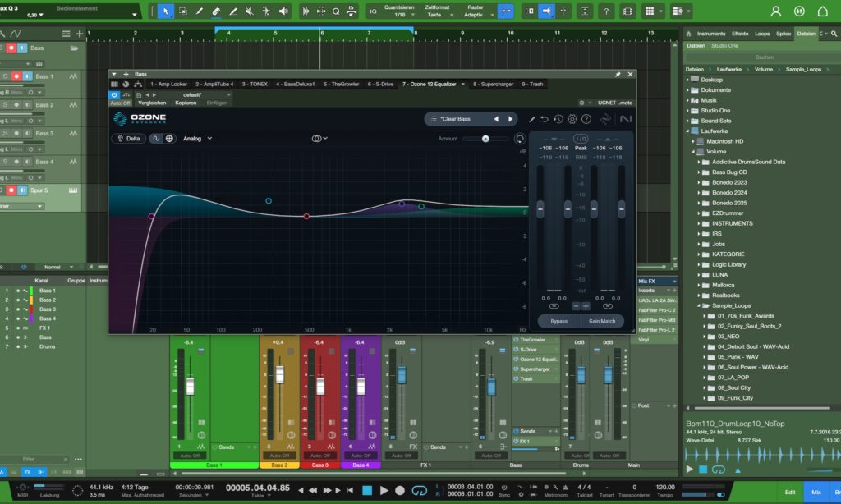
Task: Enable the Loop playback icon in the transport
Action: click(420, 490)
